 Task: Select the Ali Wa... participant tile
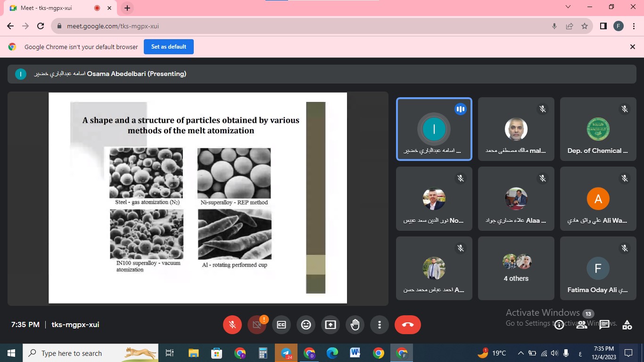[598, 199]
